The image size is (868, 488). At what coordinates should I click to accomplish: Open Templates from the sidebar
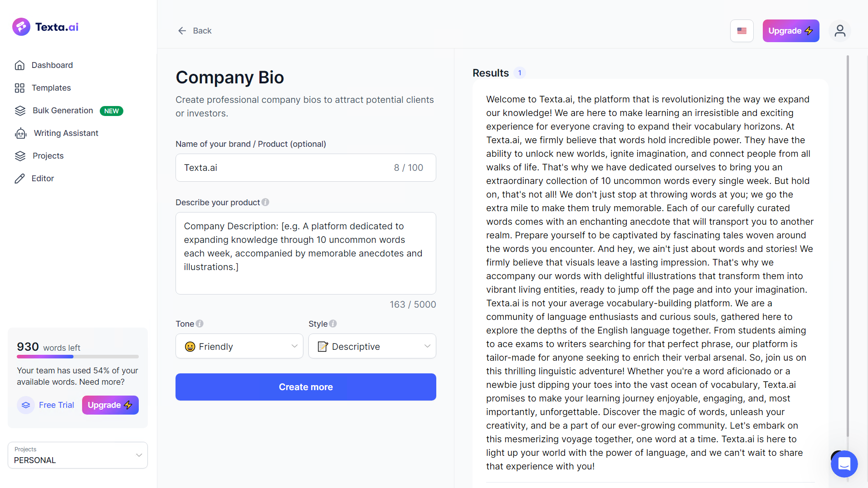click(x=51, y=88)
